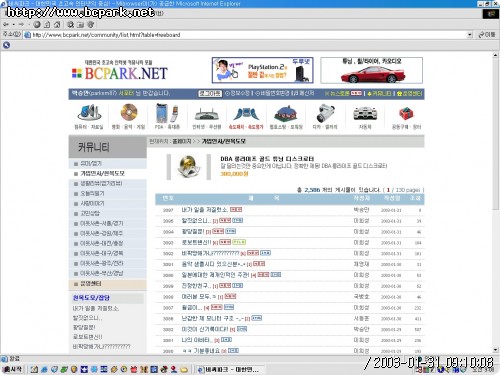Click the 380,000원 product price link

[234, 174]
